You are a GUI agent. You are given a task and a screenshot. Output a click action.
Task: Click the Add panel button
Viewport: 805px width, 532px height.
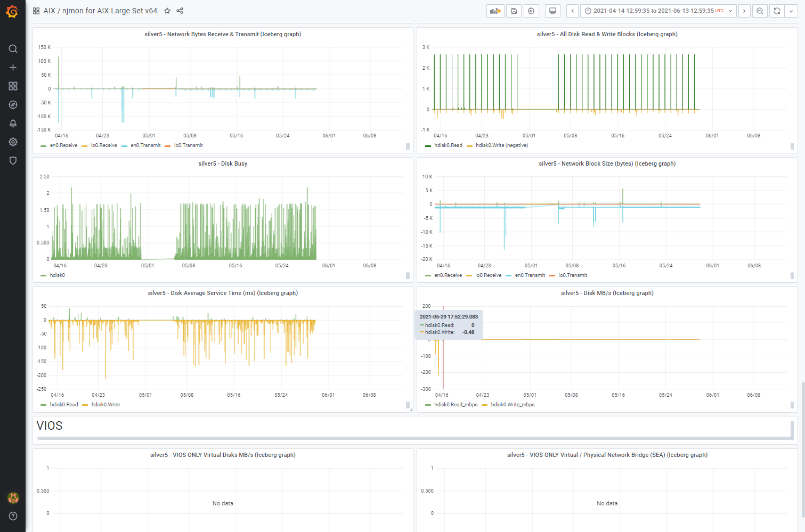pos(495,11)
